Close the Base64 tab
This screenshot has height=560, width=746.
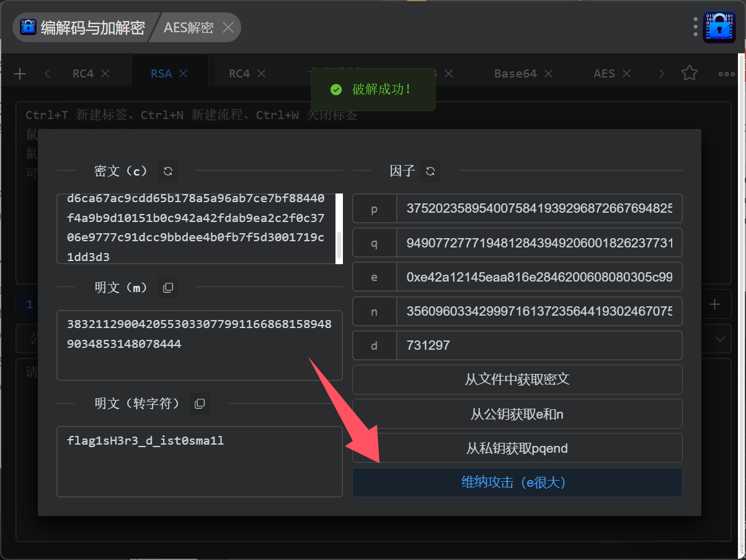click(x=548, y=74)
